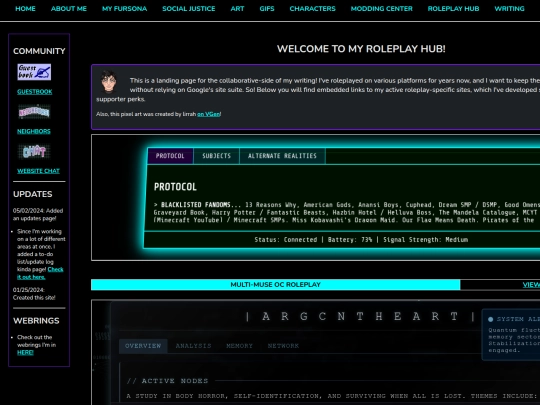Screen dimensions: 540x405
Task: Click the 'WELCOME TO MY ROLEPLAY HUB!' heading
Action: [361, 49]
